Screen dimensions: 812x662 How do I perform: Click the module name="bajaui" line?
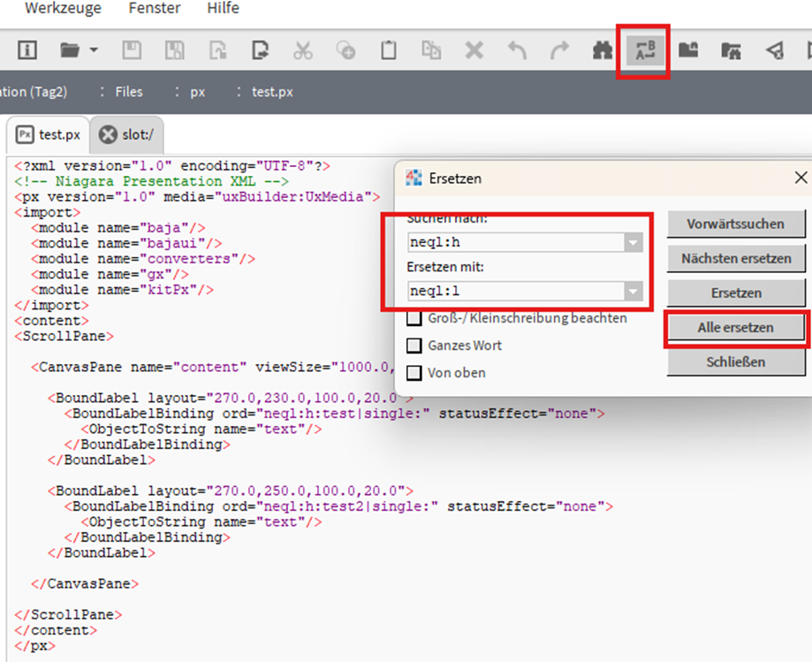click(x=126, y=243)
